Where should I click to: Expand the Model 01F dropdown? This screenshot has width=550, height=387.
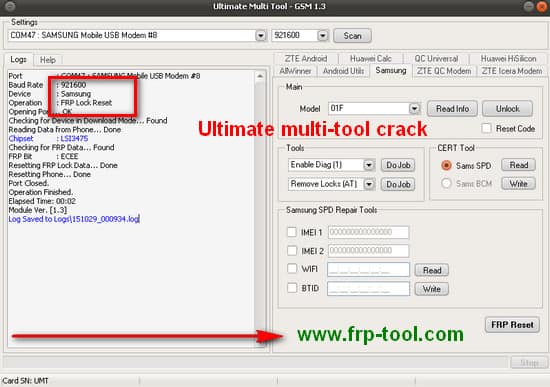click(414, 108)
